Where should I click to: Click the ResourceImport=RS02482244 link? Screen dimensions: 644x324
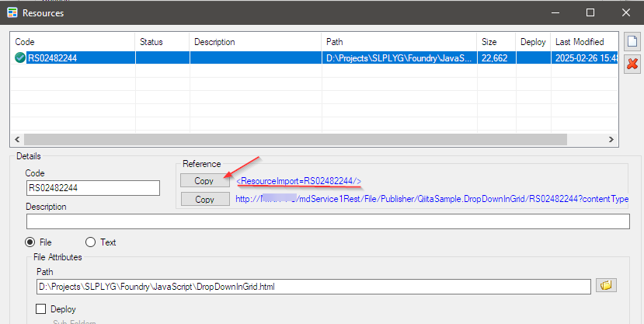click(x=298, y=181)
